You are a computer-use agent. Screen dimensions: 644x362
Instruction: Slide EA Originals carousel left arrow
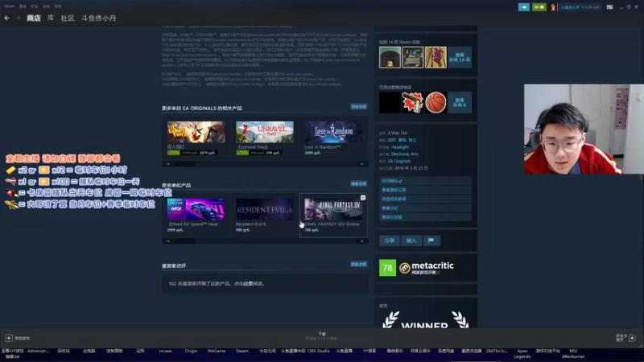168,164
